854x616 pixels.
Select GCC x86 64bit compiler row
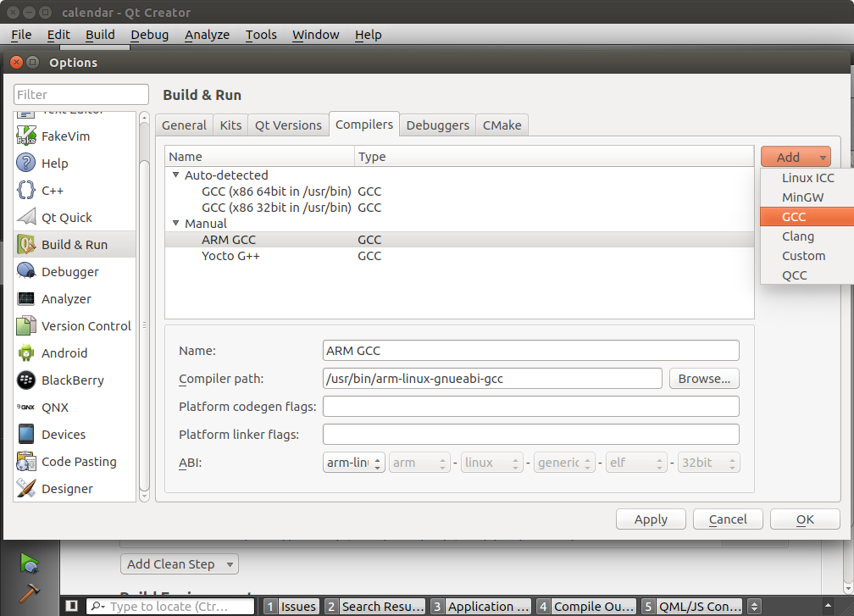click(x=460, y=191)
